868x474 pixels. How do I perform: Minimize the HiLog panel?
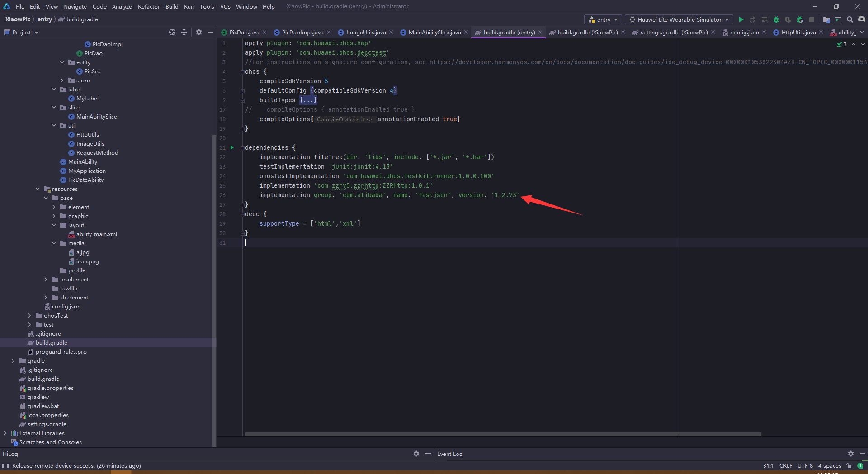coord(428,454)
